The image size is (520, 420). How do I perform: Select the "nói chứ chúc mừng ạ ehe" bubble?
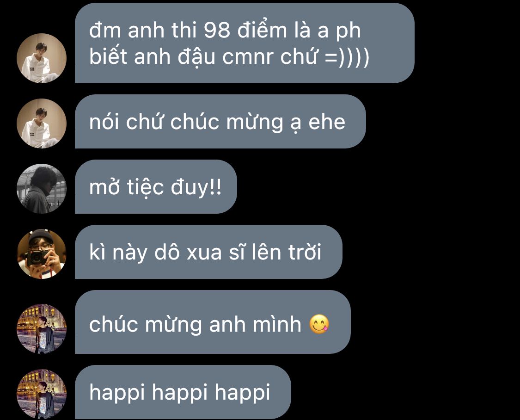pyautogui.click(x=220, y=122)
